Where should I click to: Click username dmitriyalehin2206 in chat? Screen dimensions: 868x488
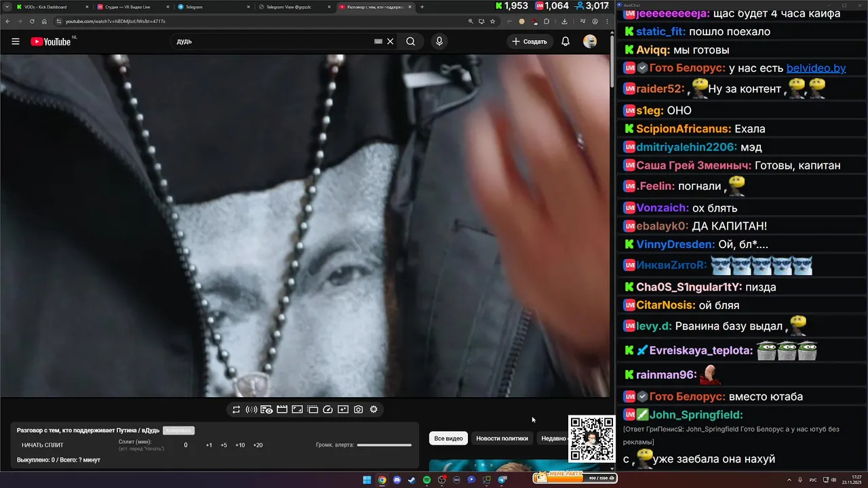pyautogui.click(x=686, y=147)
